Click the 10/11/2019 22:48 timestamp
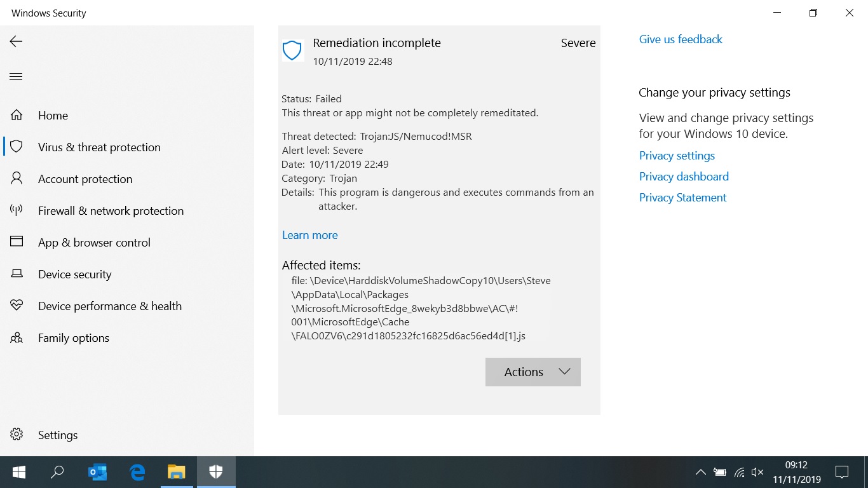868x488 pixels. (353, 62)
